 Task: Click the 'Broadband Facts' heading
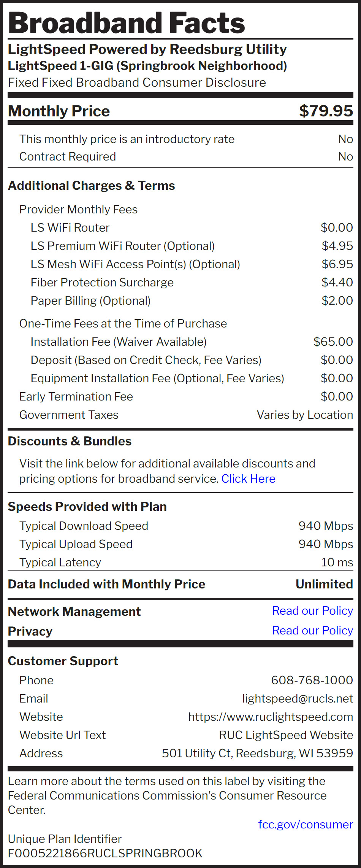(x=127, y=23)
